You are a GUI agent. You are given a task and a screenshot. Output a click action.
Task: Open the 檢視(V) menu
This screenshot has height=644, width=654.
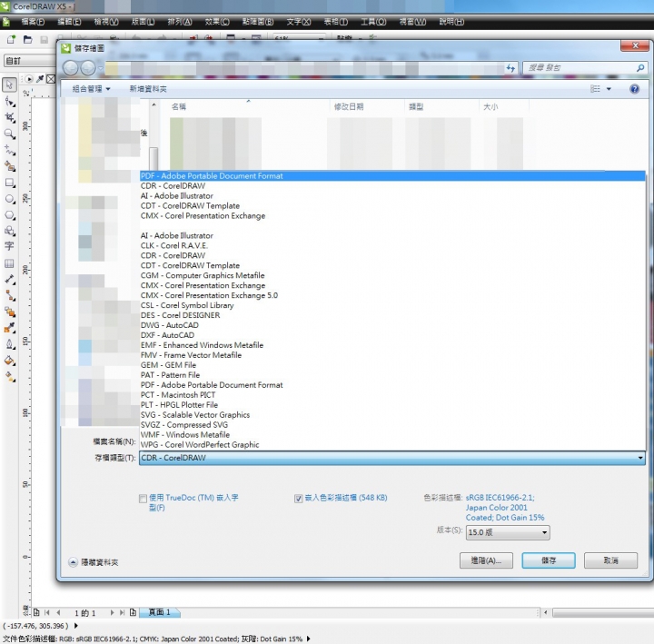pyautogui.click(x=106, y=22)
